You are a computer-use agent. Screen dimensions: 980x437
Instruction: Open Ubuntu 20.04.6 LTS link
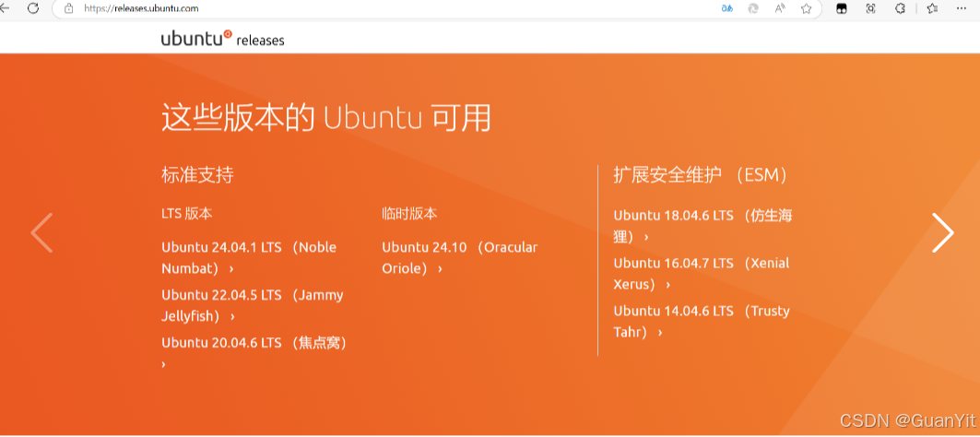tap(254, 352)
